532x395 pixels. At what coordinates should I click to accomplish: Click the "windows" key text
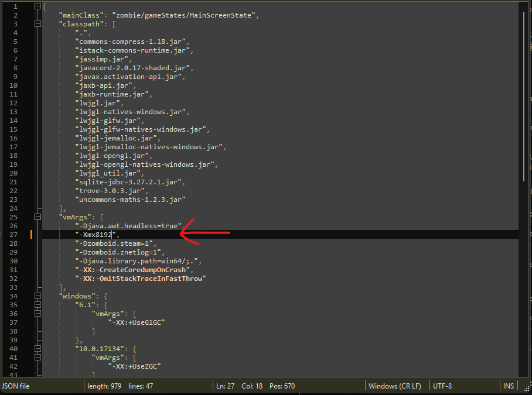[x=77, y=296]
